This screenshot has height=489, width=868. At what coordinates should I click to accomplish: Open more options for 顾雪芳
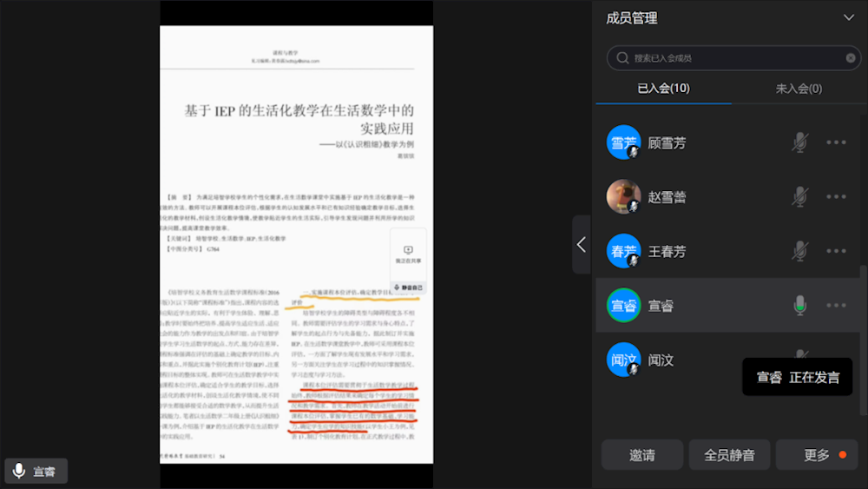(x=836, y=142)
